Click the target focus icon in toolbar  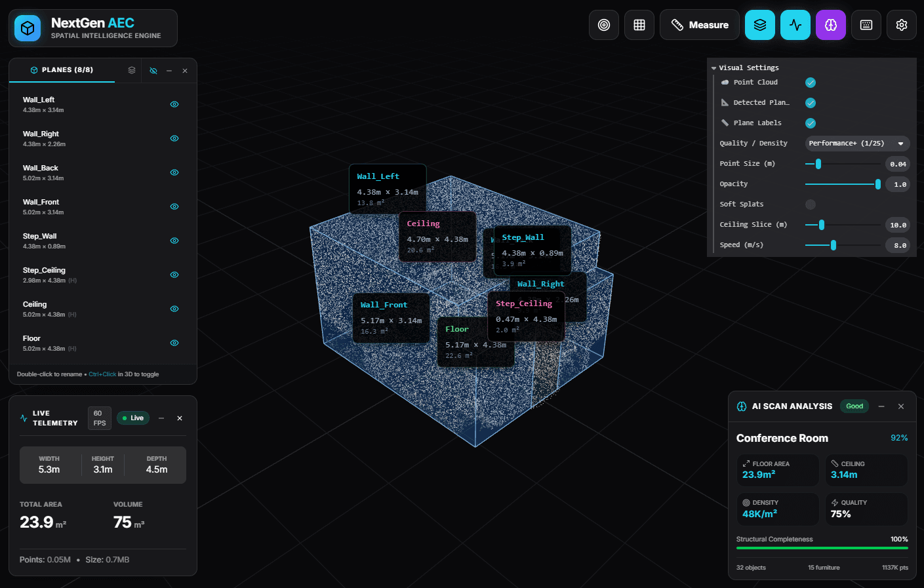[604, 25]
